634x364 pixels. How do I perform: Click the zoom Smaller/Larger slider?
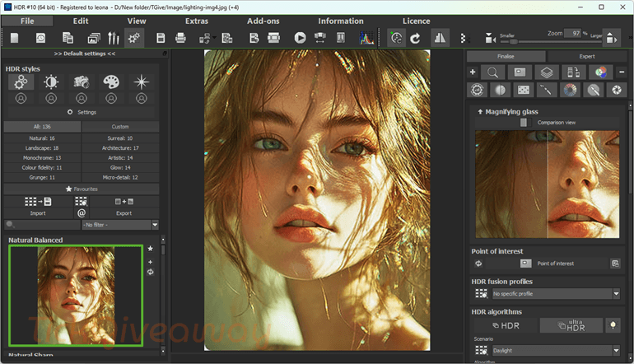coord(550,41)
